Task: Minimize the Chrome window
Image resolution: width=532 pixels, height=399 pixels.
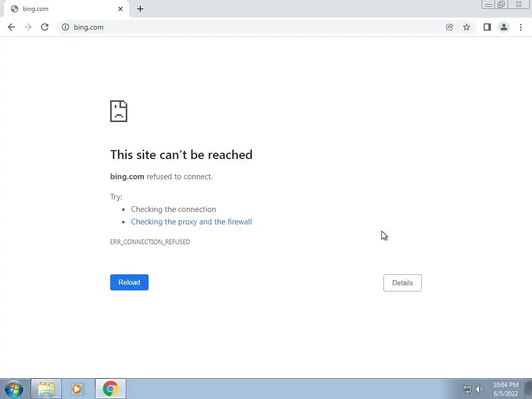Action: 488,5
